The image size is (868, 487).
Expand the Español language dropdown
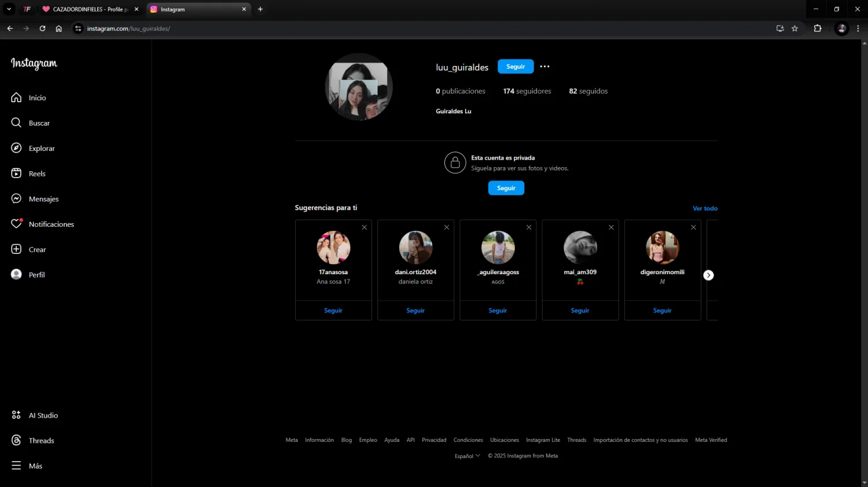(x=468, y=456)
